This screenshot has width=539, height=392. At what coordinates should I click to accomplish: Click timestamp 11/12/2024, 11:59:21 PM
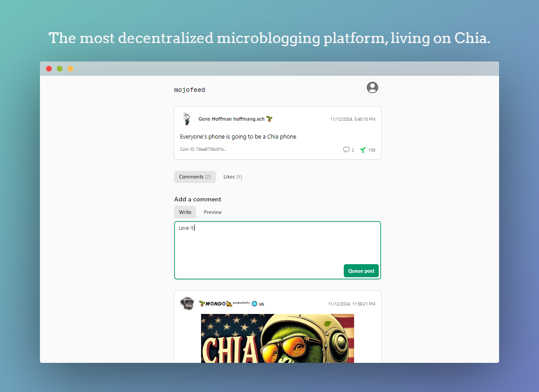(351, 304)
